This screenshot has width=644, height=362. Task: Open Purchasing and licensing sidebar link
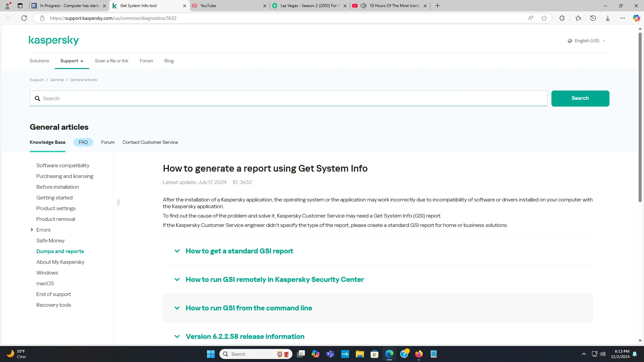pos(65,176)
